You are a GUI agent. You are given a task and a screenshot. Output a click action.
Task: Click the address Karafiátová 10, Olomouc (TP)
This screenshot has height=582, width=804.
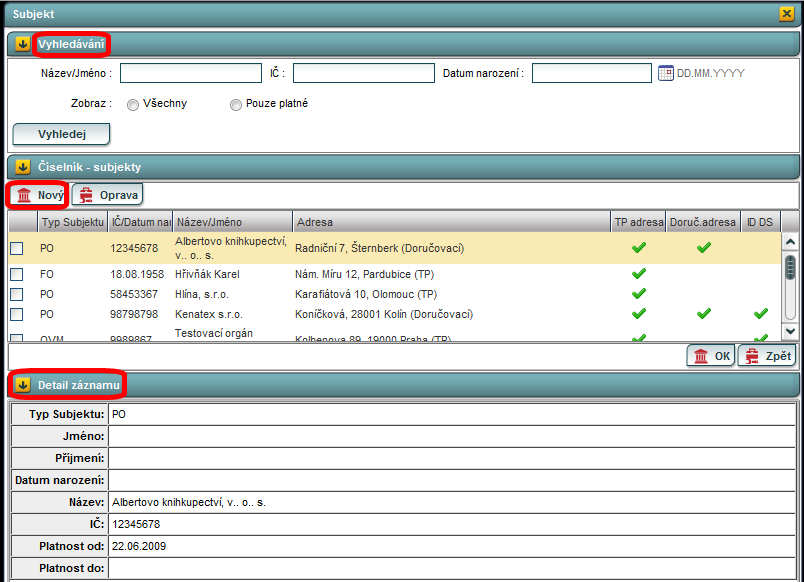click(x=366, y=294)
